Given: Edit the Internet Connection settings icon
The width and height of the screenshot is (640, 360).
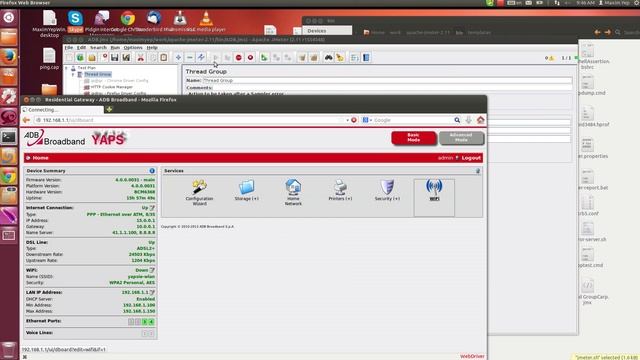Looking at the screenshot, I should (152, 208).
